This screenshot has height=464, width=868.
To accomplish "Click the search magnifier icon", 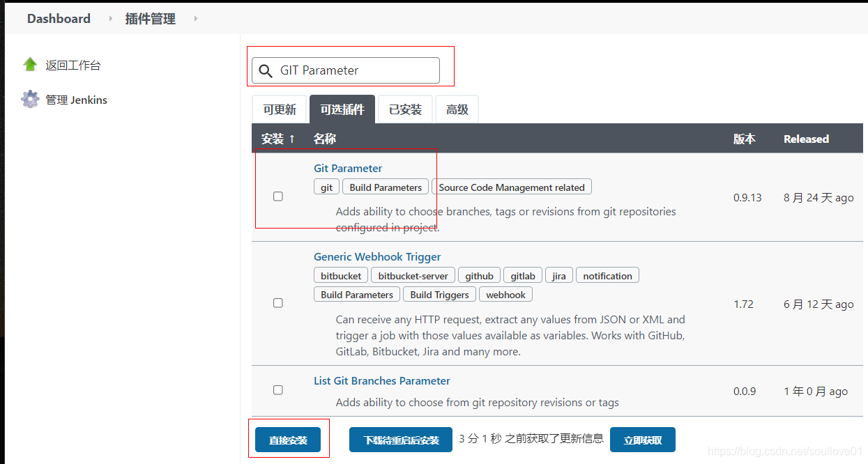I will point(266,70).
